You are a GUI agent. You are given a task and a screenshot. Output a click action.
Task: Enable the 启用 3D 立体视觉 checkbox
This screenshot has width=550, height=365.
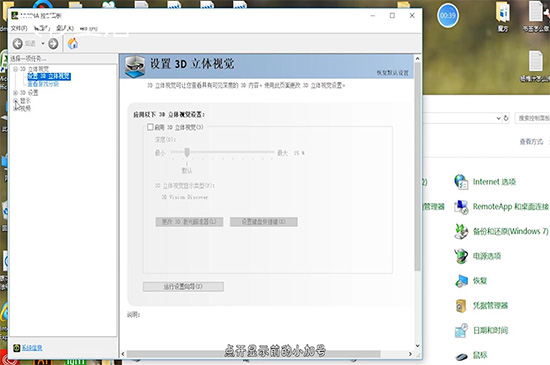[150, 127]
